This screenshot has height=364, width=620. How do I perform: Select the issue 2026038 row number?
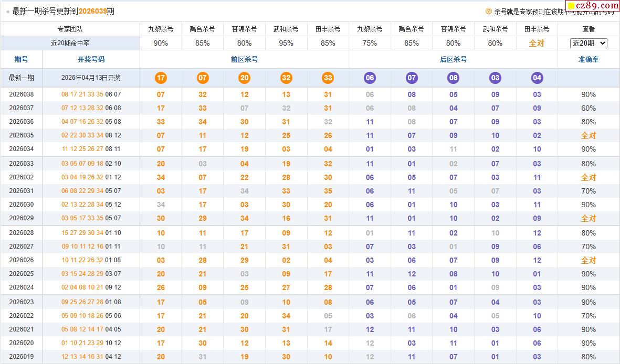coord(22,94)
